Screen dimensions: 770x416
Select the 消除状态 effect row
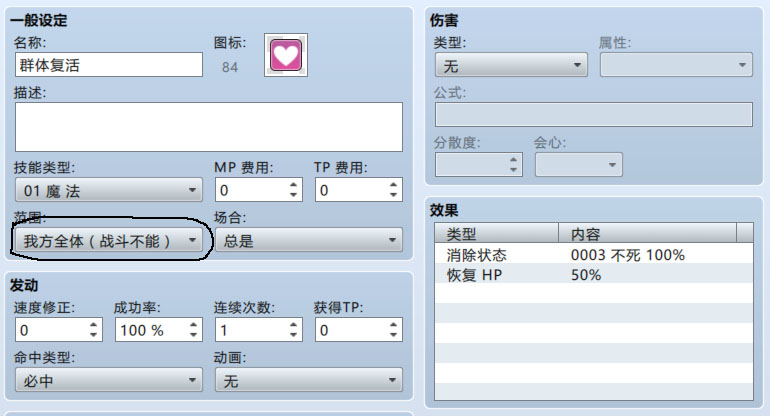pyautogui.click(x=594, y=254)
